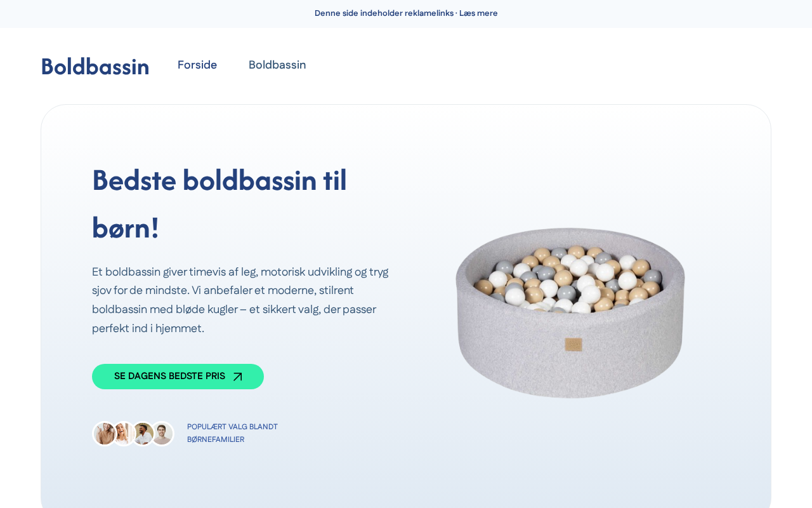Open the Boldbassin navigation menu item
Image resolution: width=812 pixels, height=508 pixels.
pyautogui.click(x=277, y=65)
